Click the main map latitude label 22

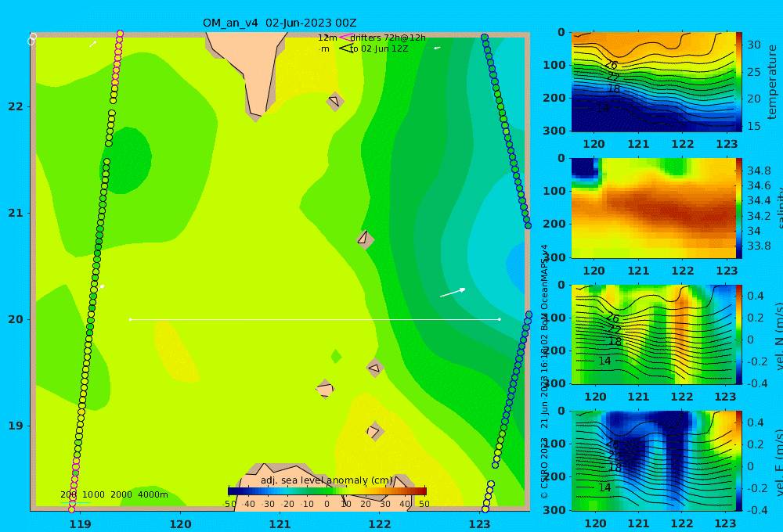pos(16,106)
